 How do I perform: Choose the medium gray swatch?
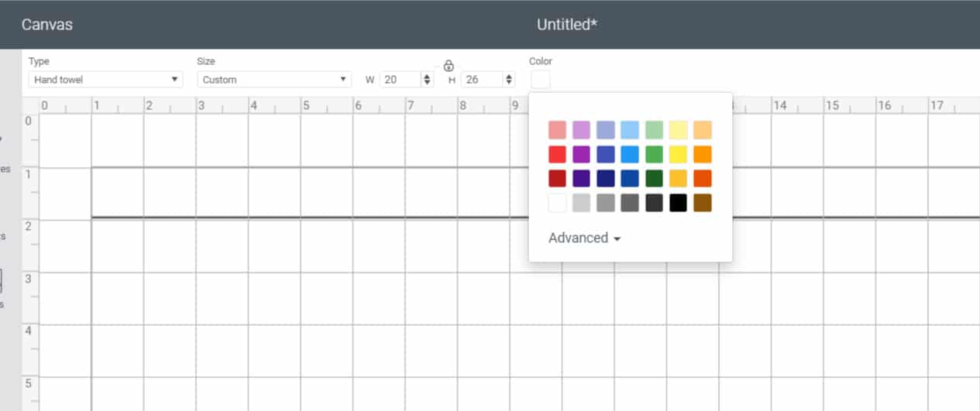pos(606,203)
